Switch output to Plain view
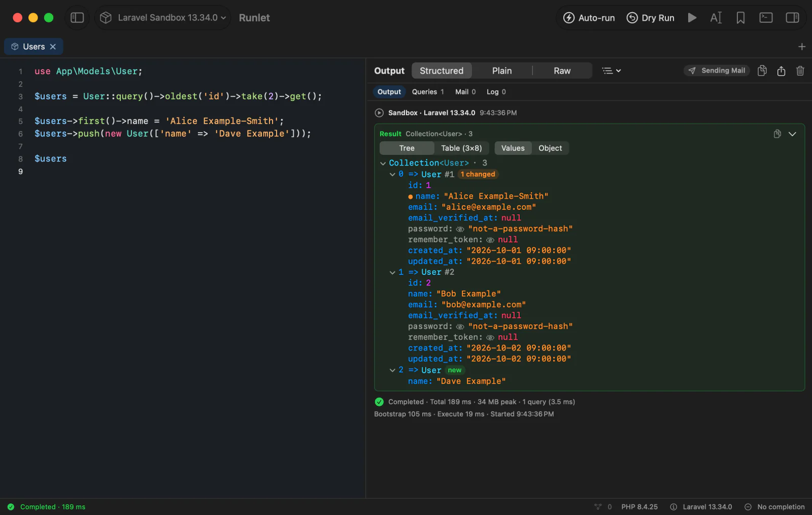The height and width of the screenshot is (515, 812). (x=502, y=71)
